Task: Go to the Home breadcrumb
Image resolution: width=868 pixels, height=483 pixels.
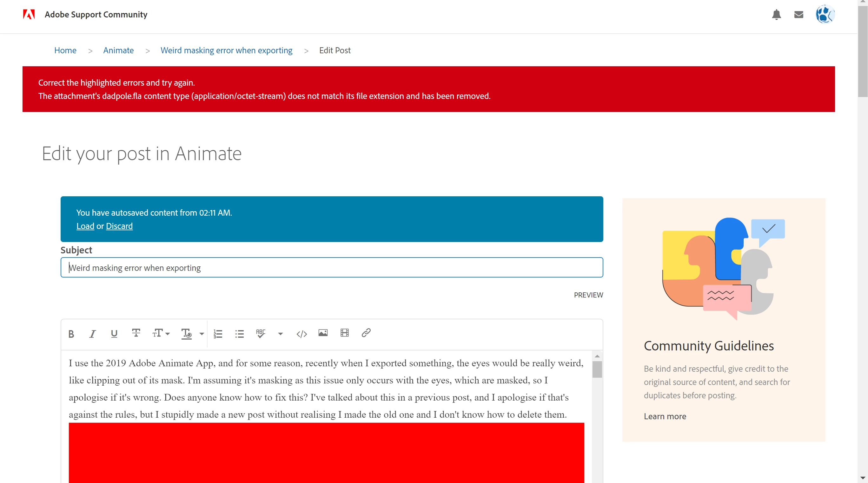Action: [x=65, y=50]
